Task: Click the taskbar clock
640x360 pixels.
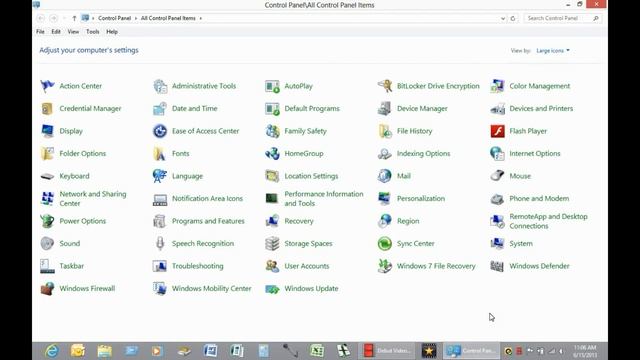Action: click(x=585, y=351)
